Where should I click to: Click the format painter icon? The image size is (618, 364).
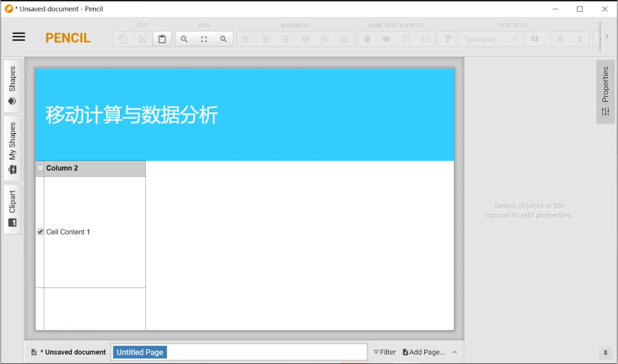448,39
